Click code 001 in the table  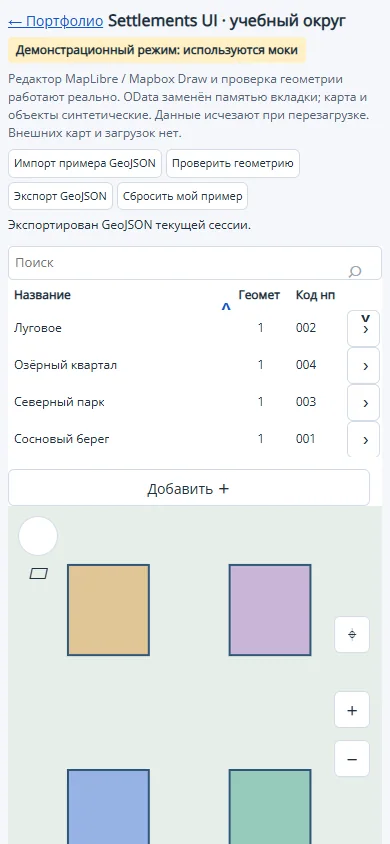[306, 439]
